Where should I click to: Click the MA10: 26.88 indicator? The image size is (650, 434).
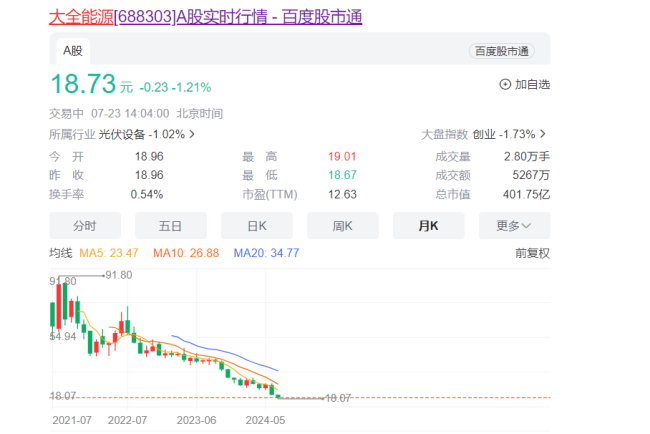[186, 253]
